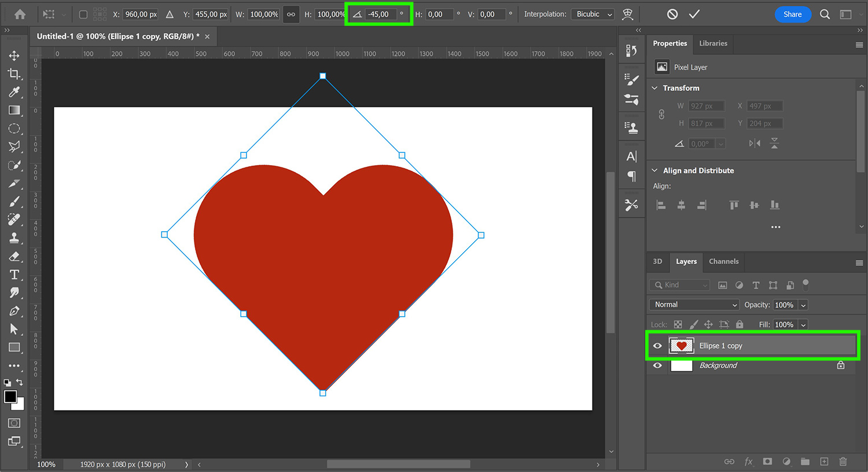Select the Eraser tool
This screenshot has height=472, width=868.
pyautogui.click(x=14, y=256)
